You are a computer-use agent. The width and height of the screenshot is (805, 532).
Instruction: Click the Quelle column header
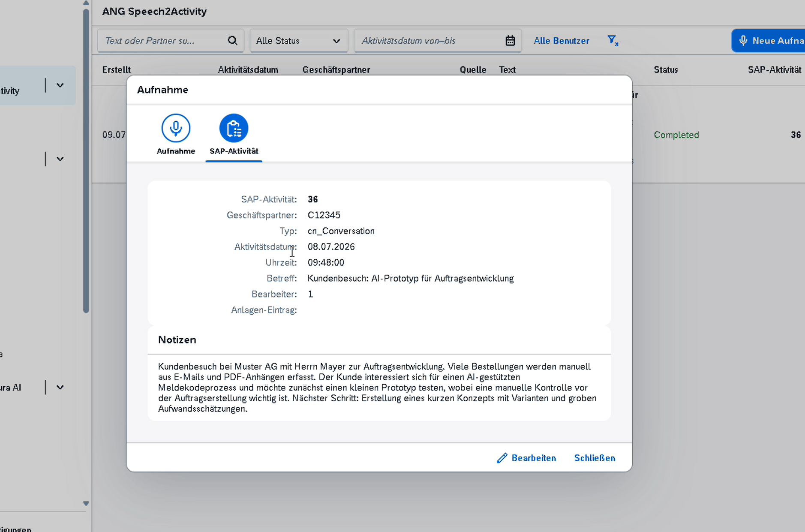473,69
